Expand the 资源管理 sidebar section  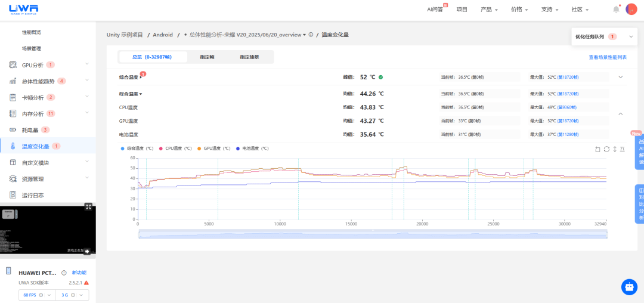(87, 178)
